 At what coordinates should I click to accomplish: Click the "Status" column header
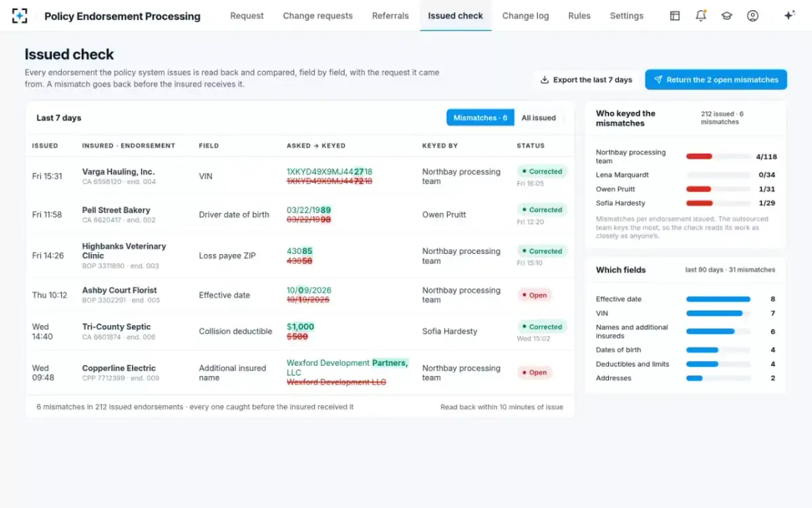(531, 146)
